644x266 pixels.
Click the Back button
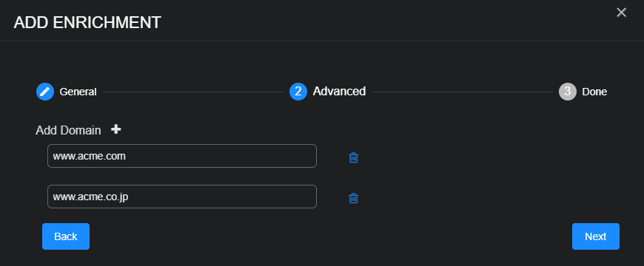(x=66, y=236)
